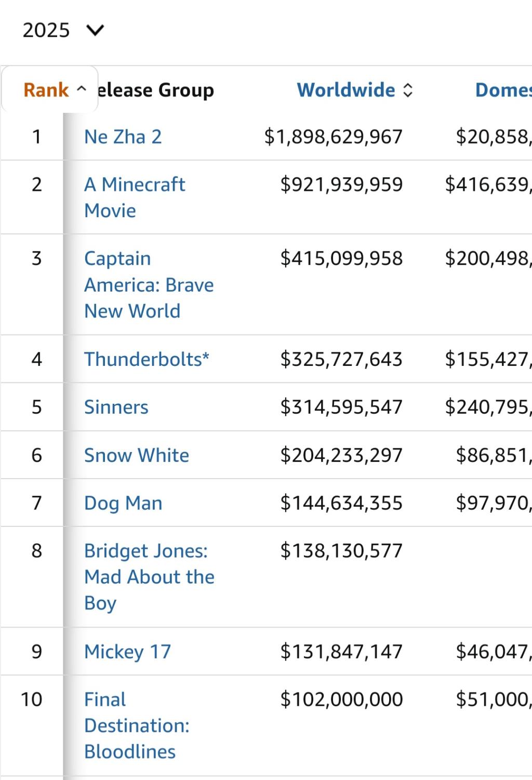Open the Sinners movie link
This screenshot has height=780, width=532.
coord(116,407)
